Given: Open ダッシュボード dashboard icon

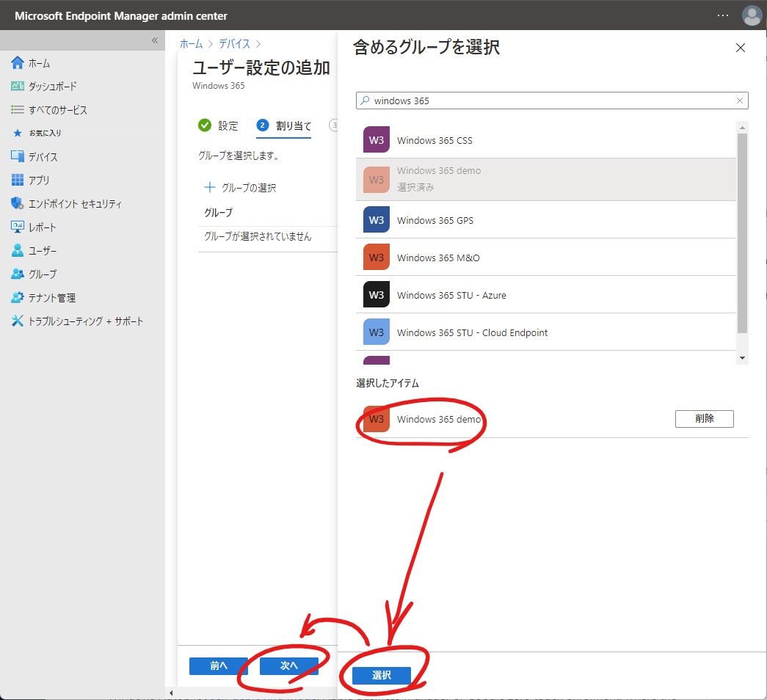Looking at the screenshot, I should [17, 86].
